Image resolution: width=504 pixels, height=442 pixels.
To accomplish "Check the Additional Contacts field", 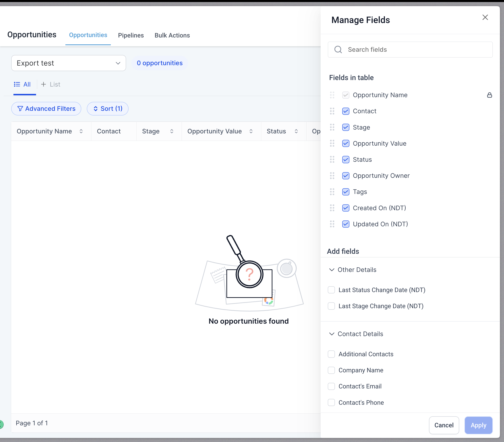I will pos(331,354).
